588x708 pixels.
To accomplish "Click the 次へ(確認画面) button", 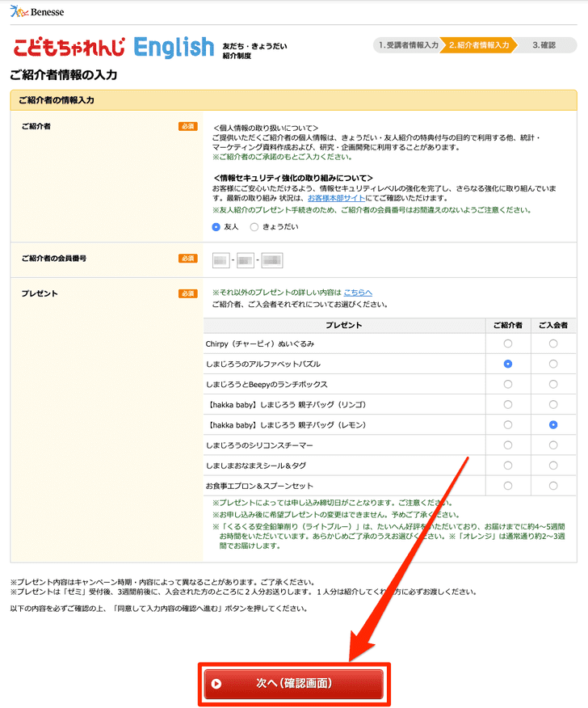I will point(294,684).
